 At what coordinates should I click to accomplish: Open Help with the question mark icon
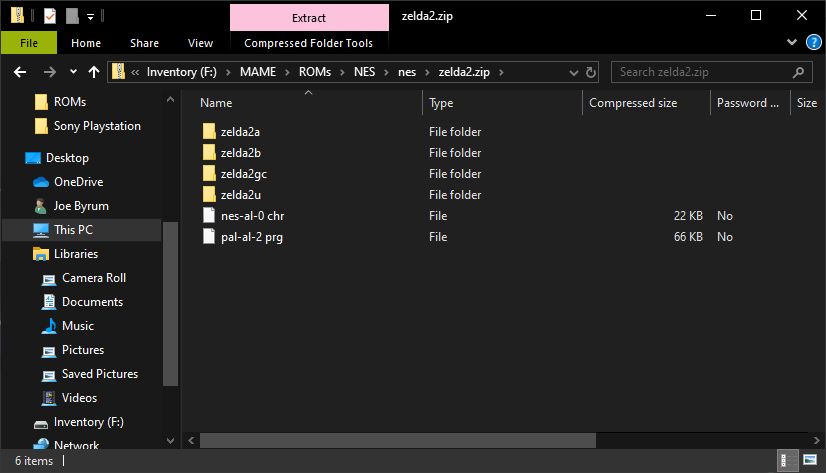coord(813,42)
